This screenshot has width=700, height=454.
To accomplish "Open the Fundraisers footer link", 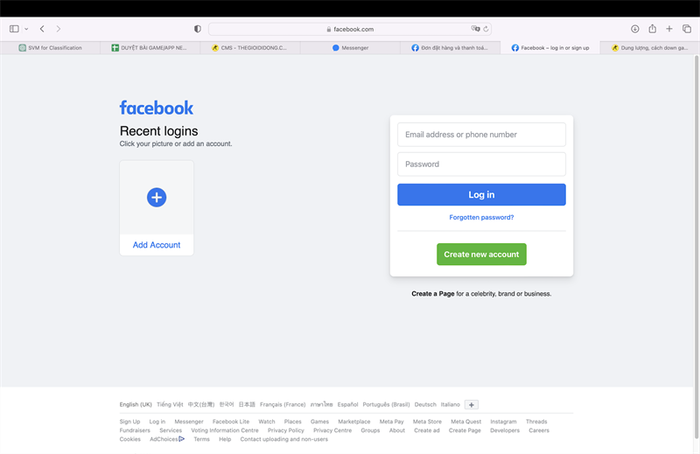I will pos(135,430).
